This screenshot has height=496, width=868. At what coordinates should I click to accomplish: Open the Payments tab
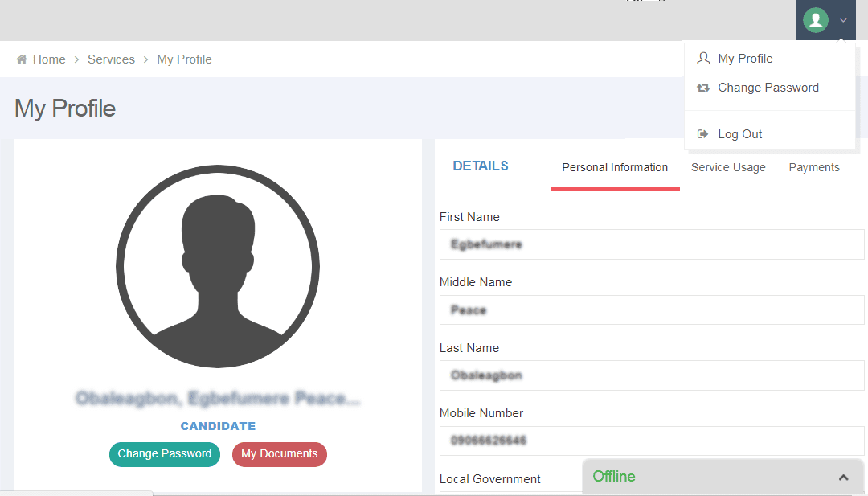pos(813,167)
